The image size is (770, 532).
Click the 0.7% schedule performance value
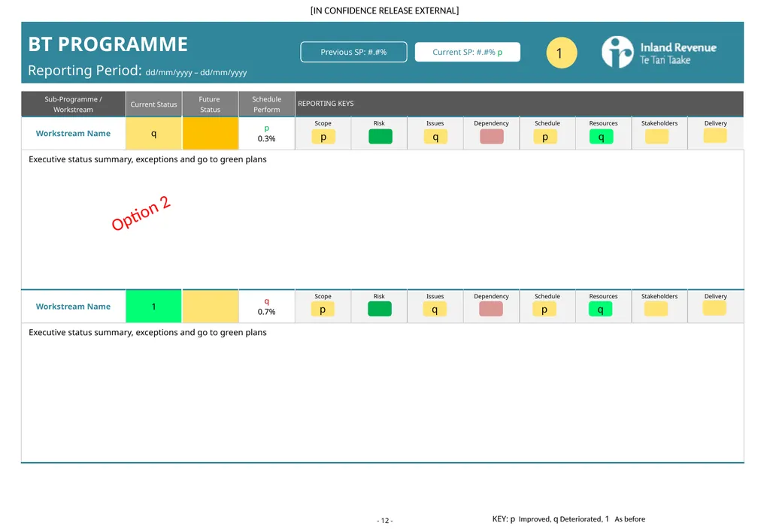point(267,312)
